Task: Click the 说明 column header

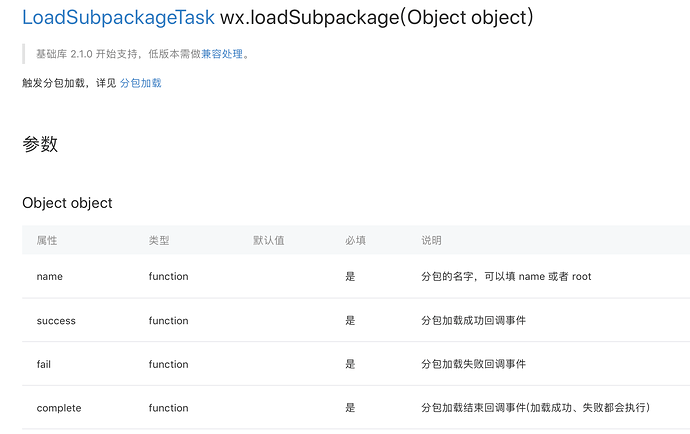Action: (x=432, y=241)
